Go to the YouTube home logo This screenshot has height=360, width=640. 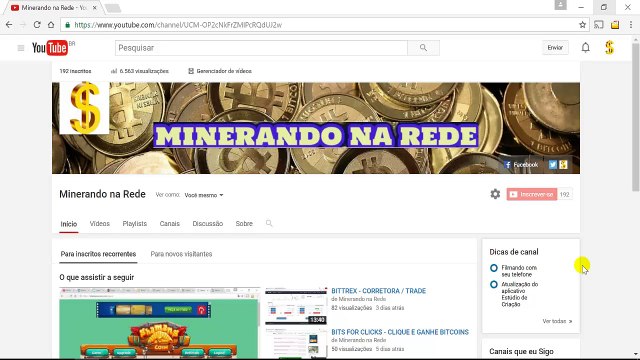tap(50, 48)
